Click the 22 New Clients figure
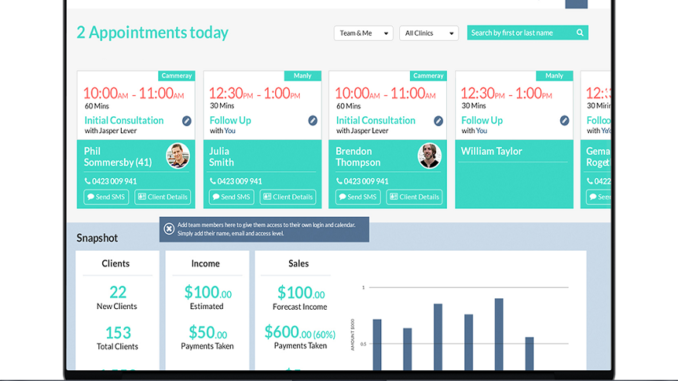This screenshot has width=678, height=381. coord(118,292)
